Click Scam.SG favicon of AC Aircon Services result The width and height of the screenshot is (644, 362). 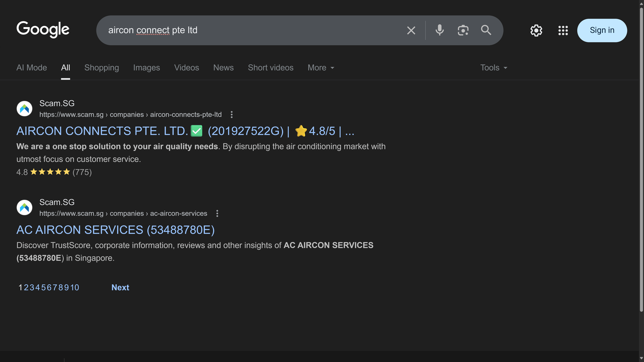click(24, 208)
